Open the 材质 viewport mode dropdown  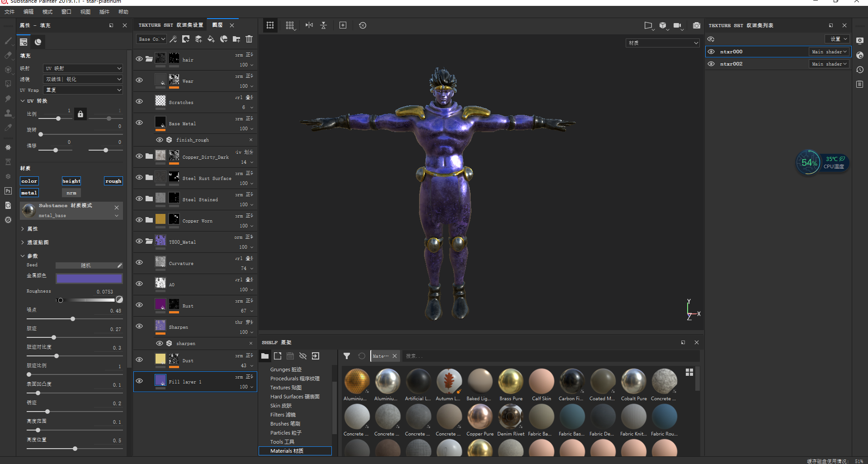[663, 43]
